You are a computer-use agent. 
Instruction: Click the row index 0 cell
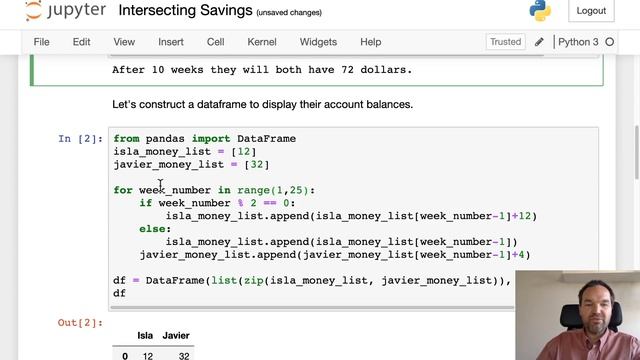[125, 356]
